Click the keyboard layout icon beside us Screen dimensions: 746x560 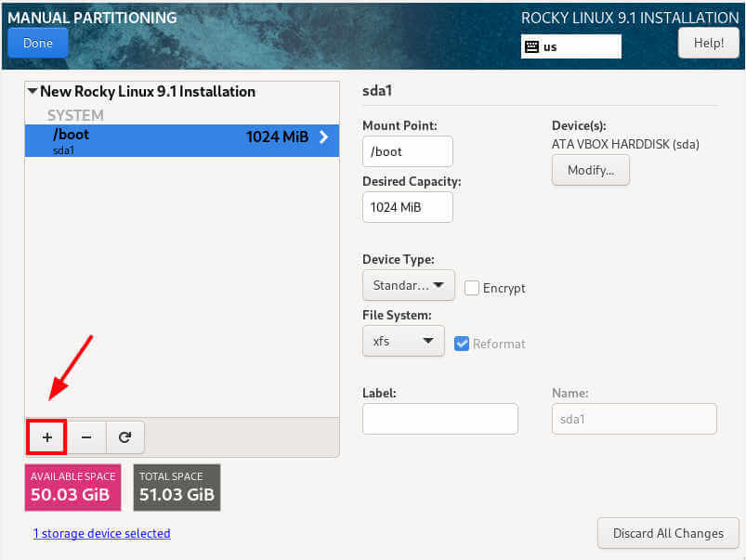pyautogui.click(x=531, y=46)
